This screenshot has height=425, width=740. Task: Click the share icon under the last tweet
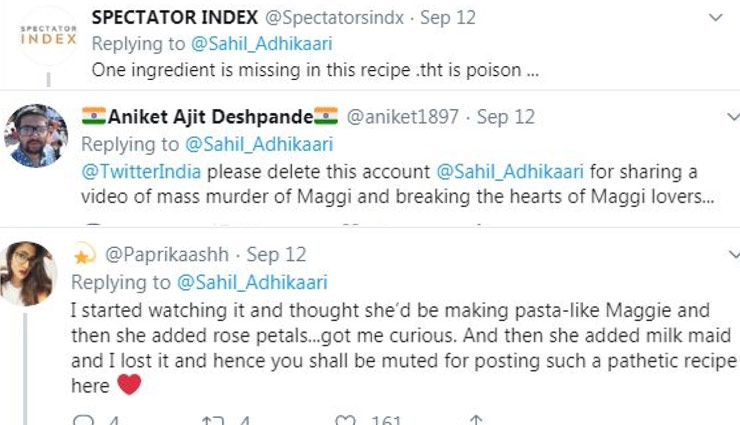tap(477, 420)
